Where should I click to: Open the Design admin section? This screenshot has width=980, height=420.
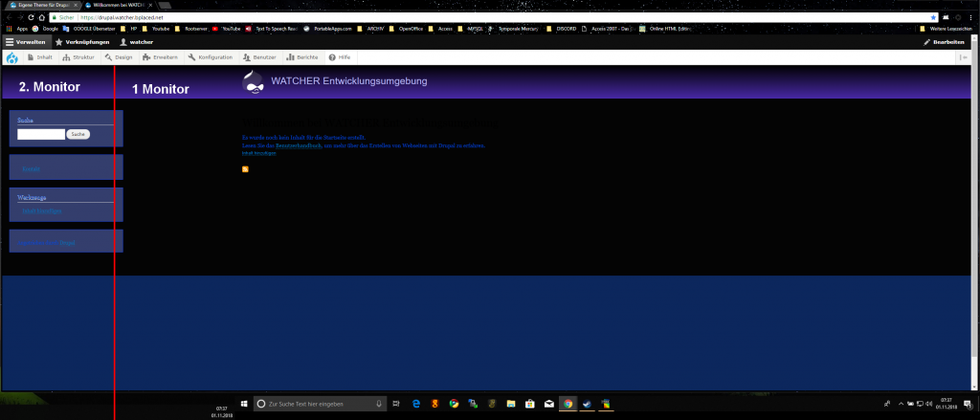(120, 57)
